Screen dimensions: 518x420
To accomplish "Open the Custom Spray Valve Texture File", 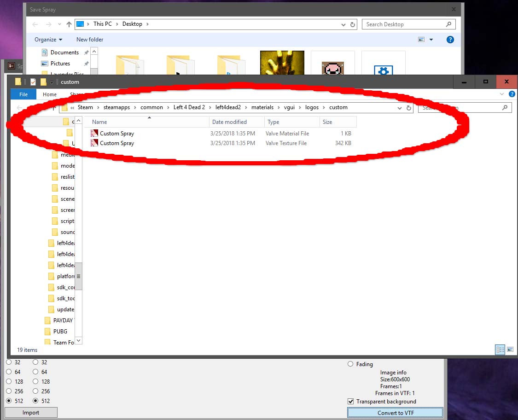I will pyautogui.click(x=117, y=143).
